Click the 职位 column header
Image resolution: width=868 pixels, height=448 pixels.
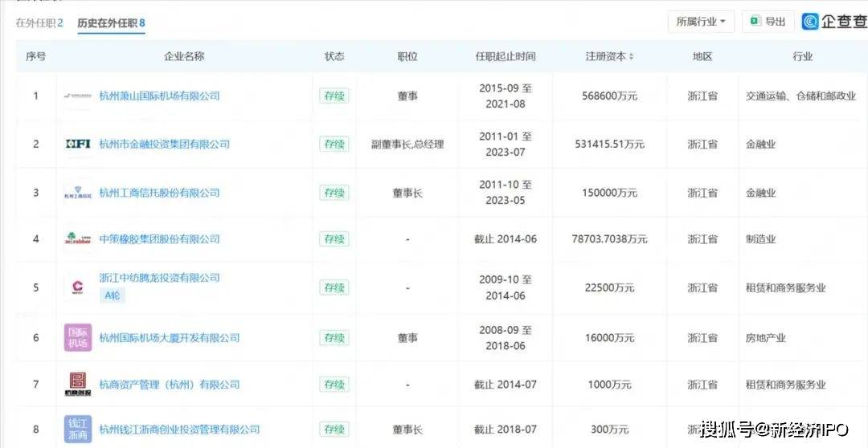[x=407, y=56]
